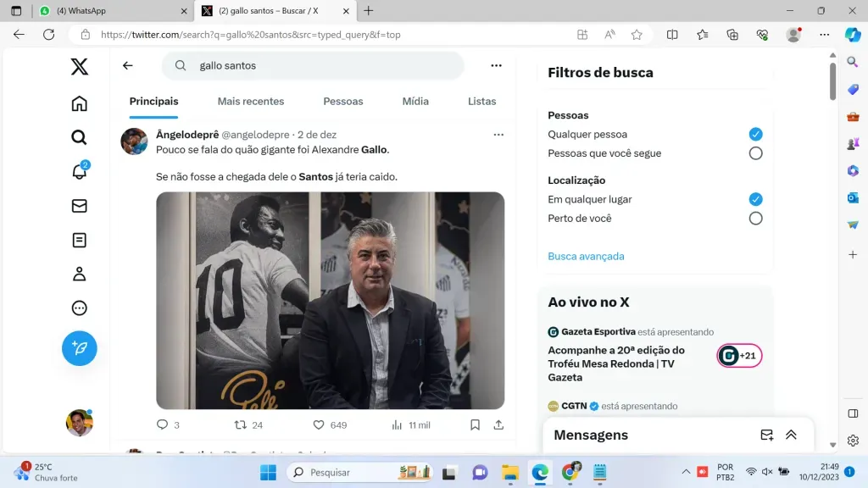The height and width of the screenshot is (488, 868).
Task: Share the tweet using upload icon
Action: (x=498, y=425)
